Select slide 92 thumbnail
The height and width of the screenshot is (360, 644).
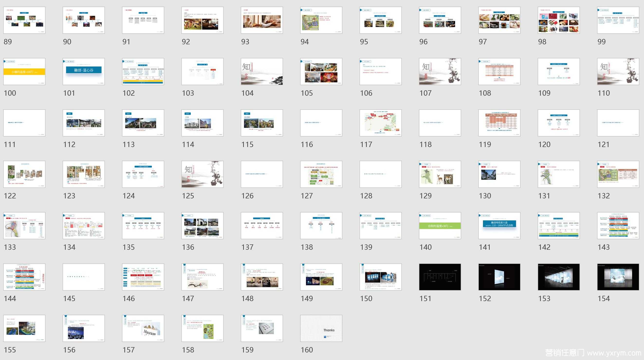point(202,20)
